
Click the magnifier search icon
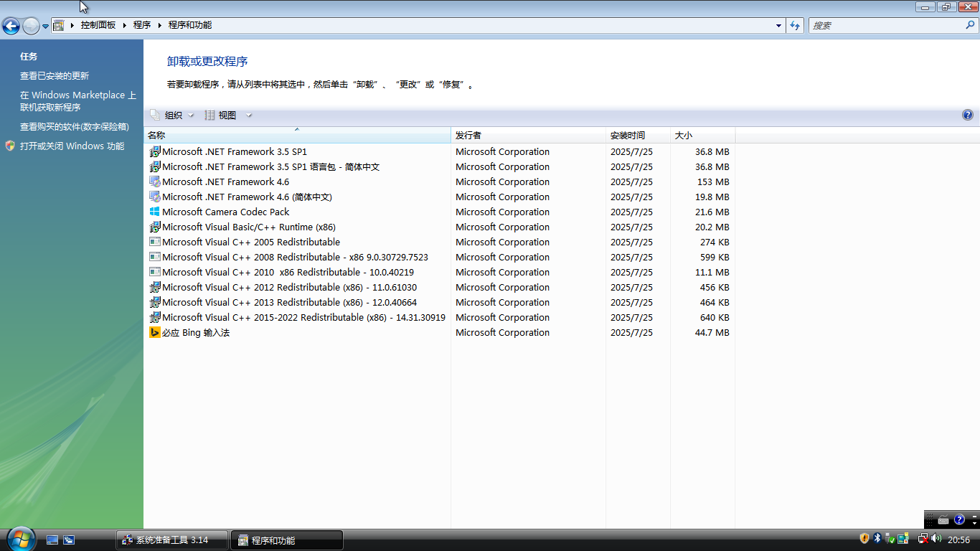click(x=971, y=25)
